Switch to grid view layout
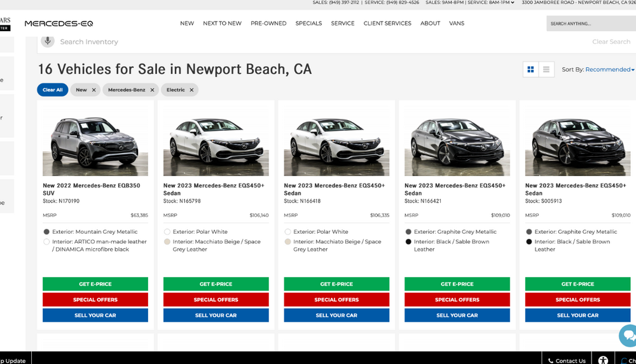 pyautogui.click(x=530, y=70)
